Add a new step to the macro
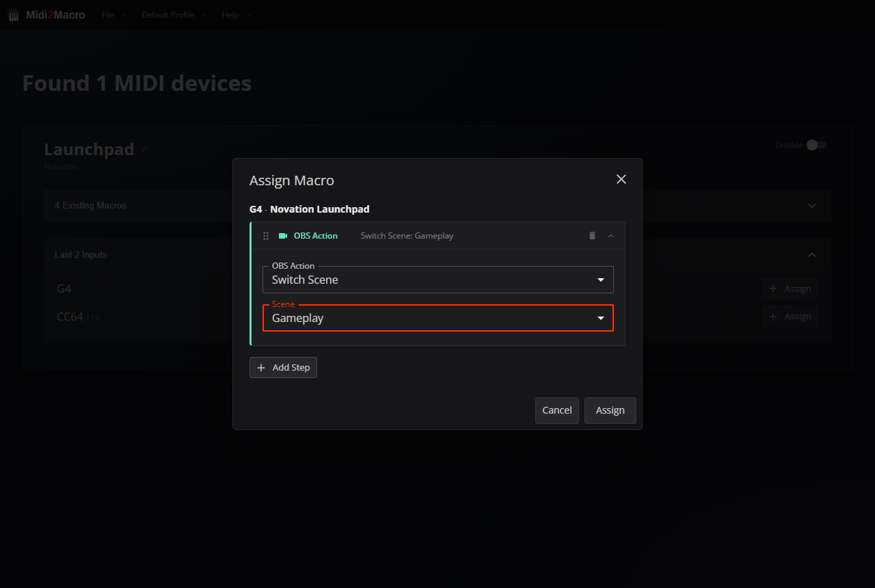875x588 pixels. pos(283,367)
